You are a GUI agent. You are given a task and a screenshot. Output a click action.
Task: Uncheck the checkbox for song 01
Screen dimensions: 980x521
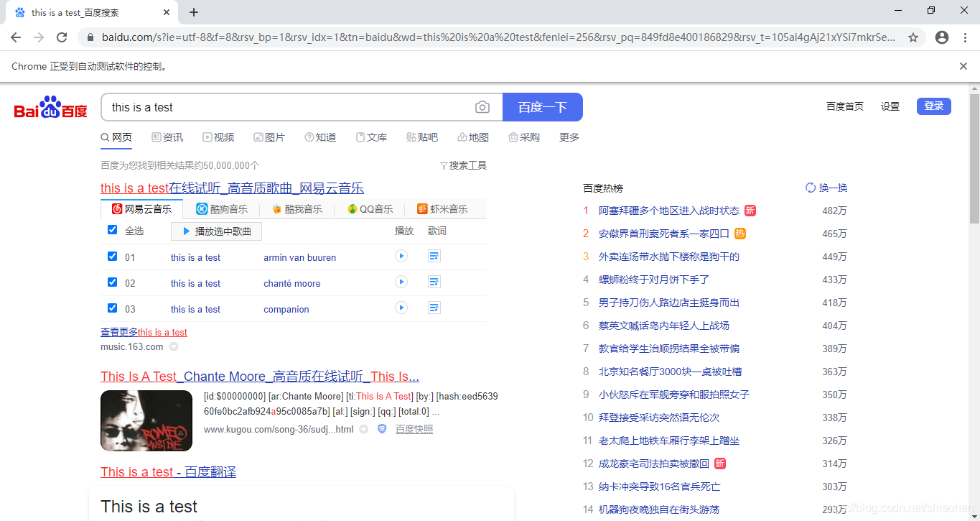coord(112,256)
